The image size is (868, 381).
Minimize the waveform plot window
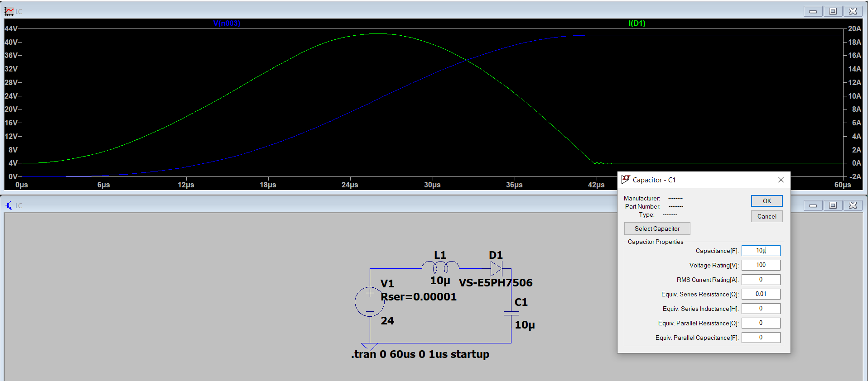[x=813, y=11]
